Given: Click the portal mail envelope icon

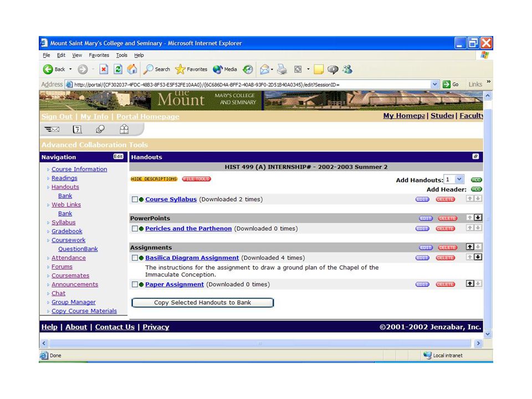Looking at the screenshot, I should 52,129.
